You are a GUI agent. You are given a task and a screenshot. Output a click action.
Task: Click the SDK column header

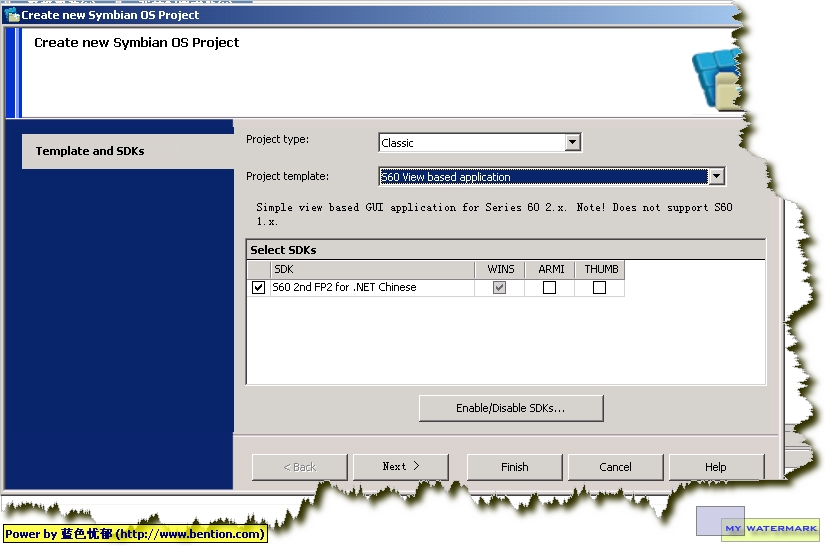373,269
